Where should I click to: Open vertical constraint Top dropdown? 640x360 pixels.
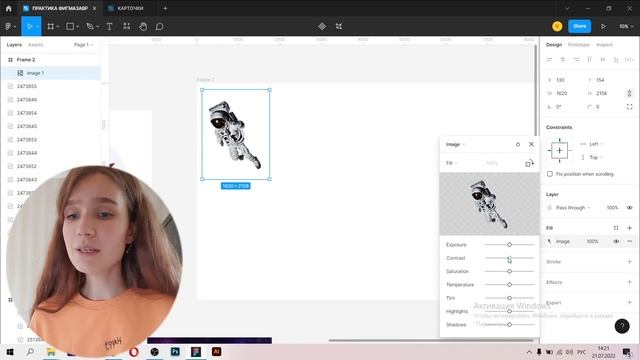tap(596, 157)
